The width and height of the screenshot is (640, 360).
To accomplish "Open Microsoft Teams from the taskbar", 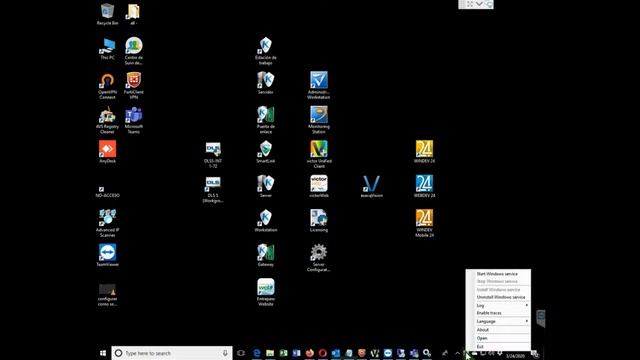I will pos(414,353).
